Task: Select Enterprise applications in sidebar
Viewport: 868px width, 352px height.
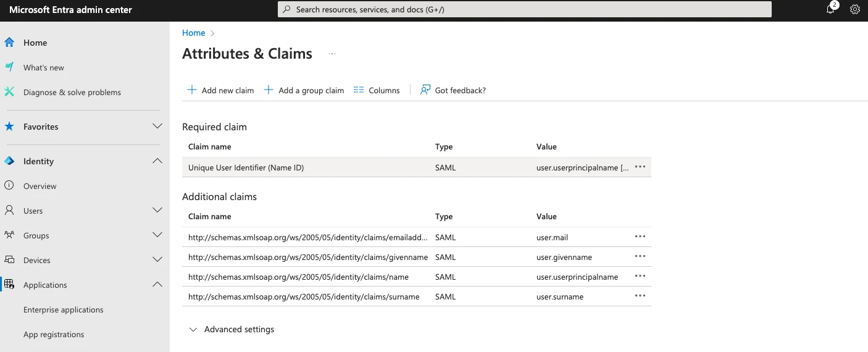Action: tap(63, 309)
